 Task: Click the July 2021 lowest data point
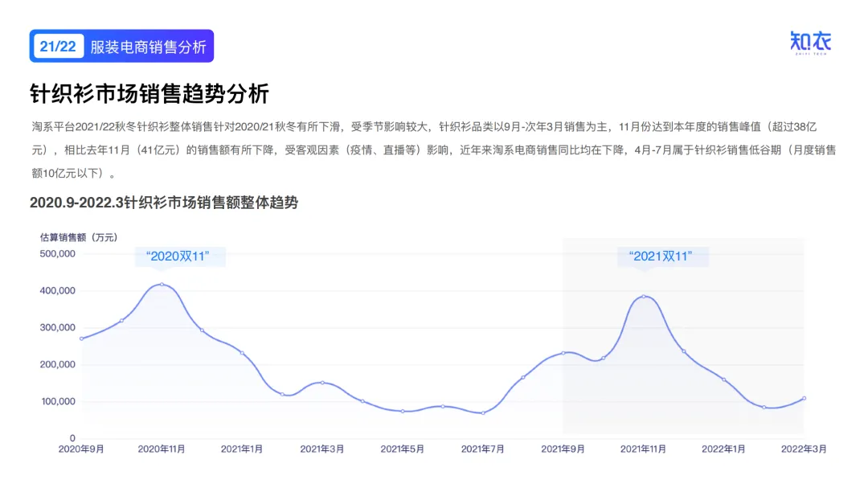(x=483, y=413)
